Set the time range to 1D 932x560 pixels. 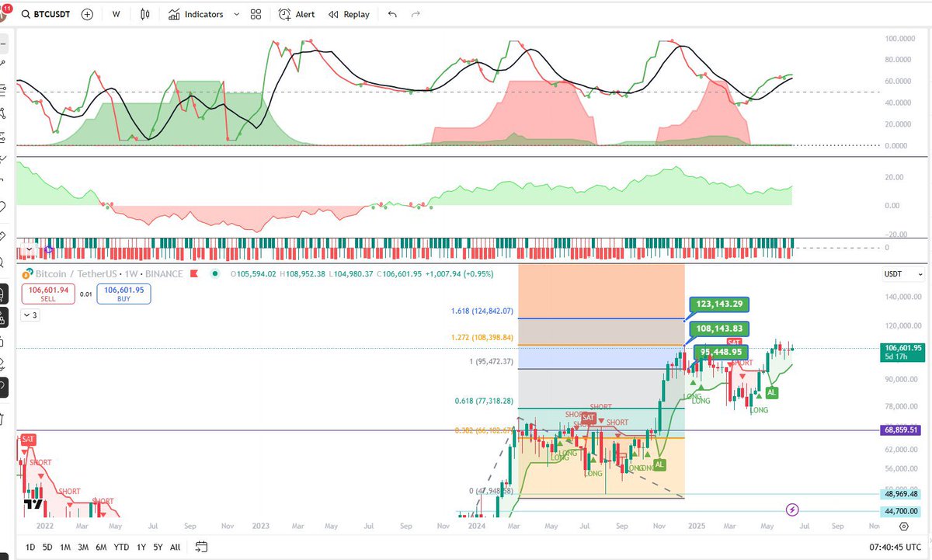tap(30, 547)
